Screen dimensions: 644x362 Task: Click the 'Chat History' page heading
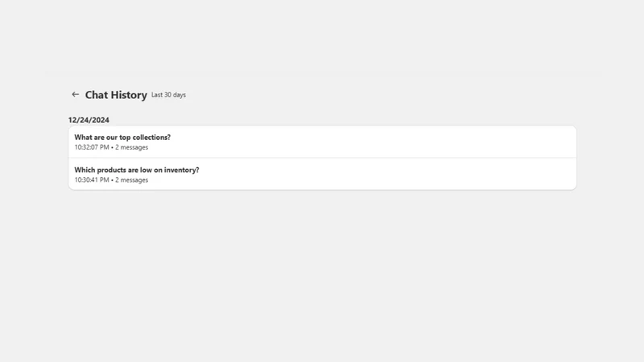click(116, 95)
